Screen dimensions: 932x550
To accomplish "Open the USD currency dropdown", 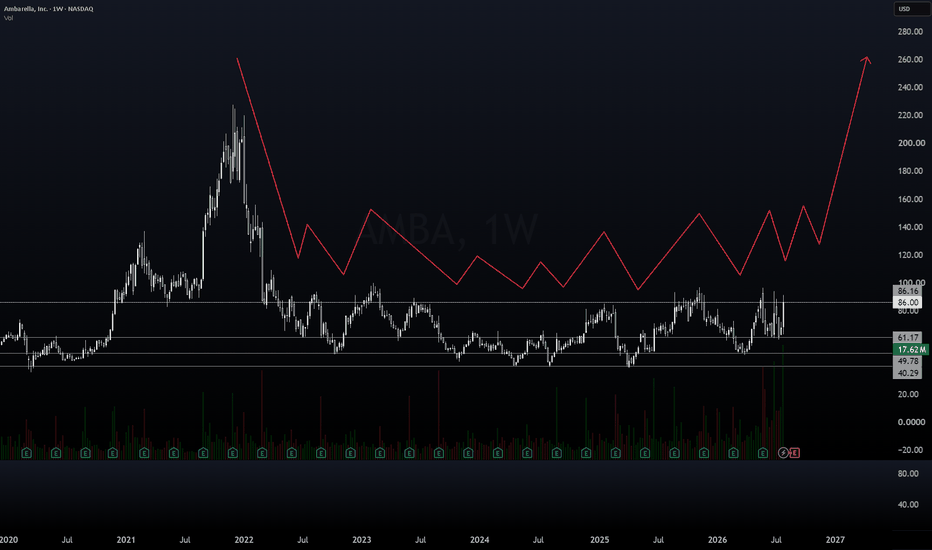I will click(912, 9).
